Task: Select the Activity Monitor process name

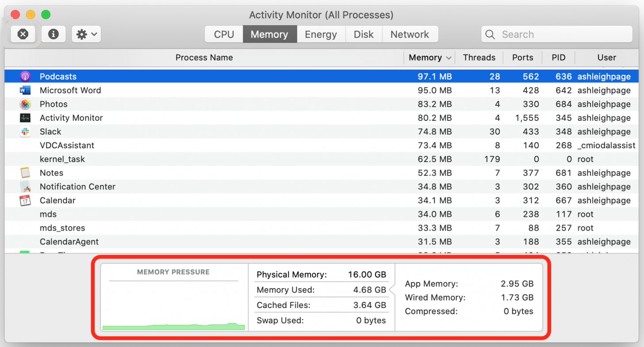Action: (71, 118)
